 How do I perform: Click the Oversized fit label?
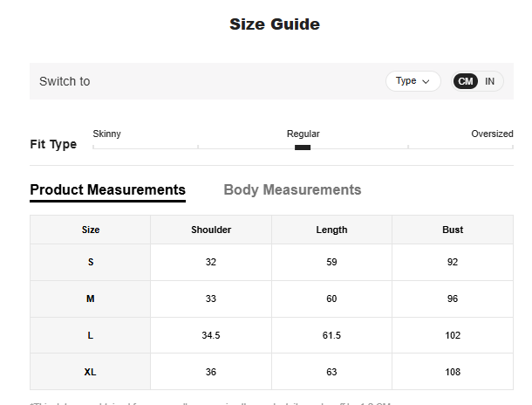[x=492, y=134]
